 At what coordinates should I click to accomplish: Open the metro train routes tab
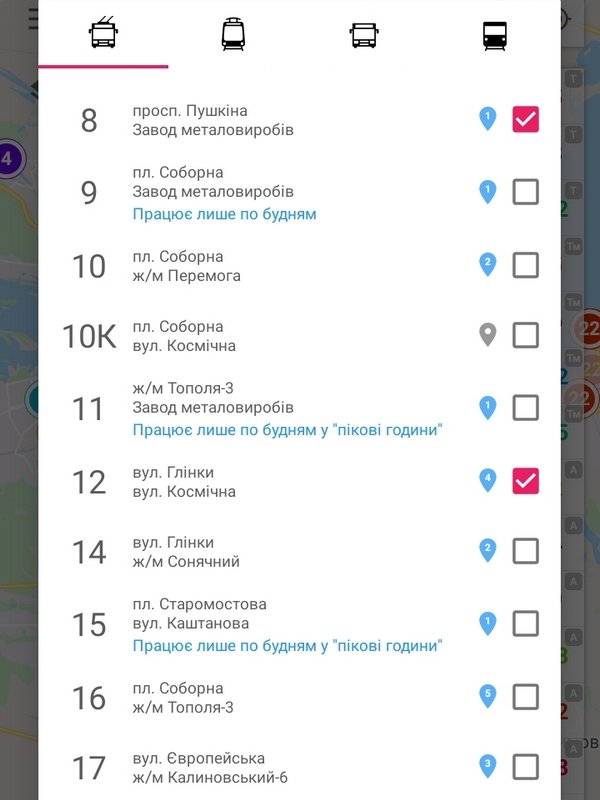point(495,35)
